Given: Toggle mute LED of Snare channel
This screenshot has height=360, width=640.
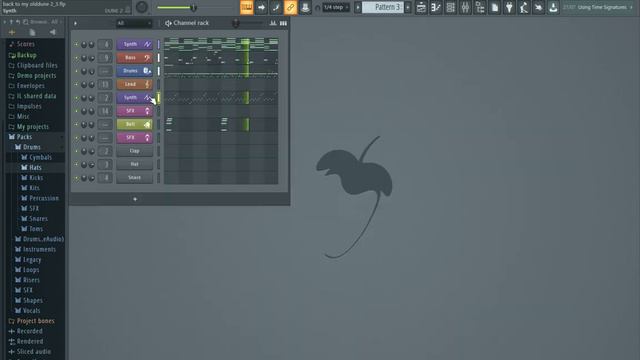Looking at the screenshot, I should click(76, 178).
